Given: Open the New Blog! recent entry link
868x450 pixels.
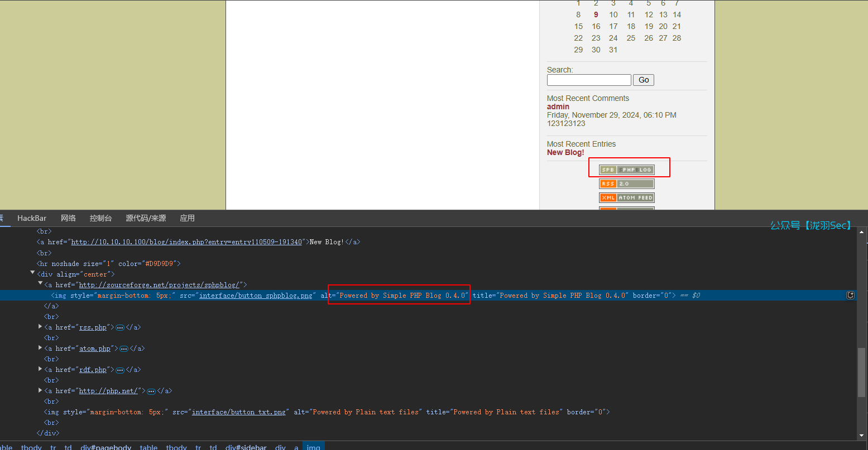Looking at the screenshot, I should [x=565, y=152].
